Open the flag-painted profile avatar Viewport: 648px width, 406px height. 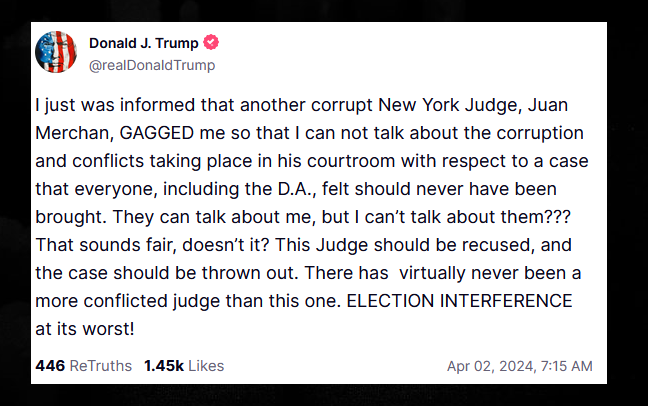[56, 52]
